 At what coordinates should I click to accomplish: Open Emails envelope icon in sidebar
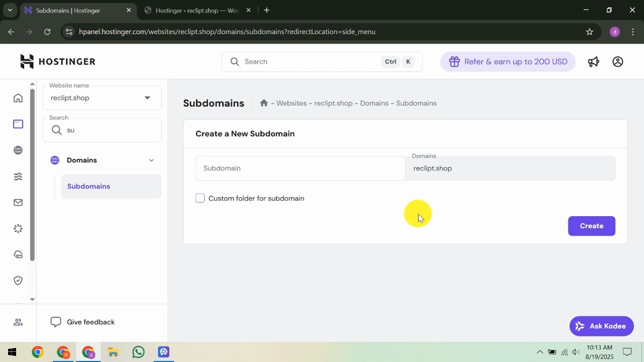click(x=18, y=203)
